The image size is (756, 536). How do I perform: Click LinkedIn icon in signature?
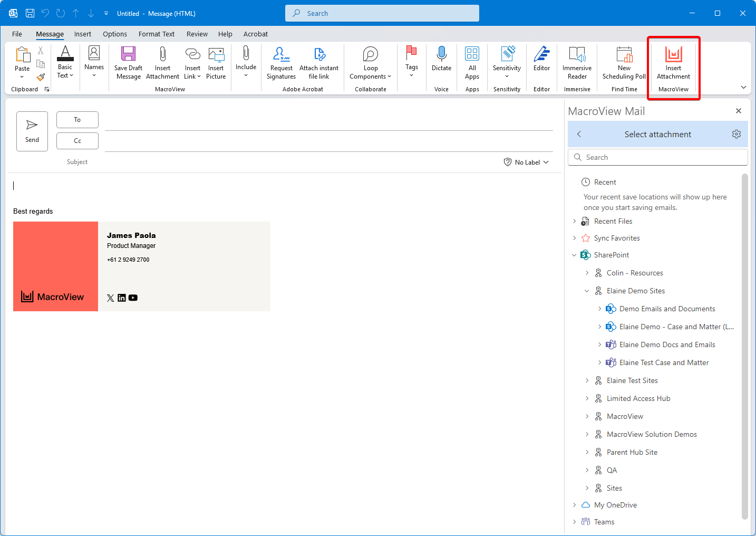[x=122, y=298]
